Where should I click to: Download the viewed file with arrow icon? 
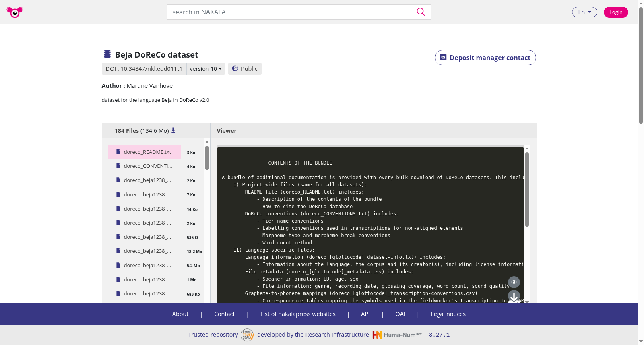coord(514,297)
